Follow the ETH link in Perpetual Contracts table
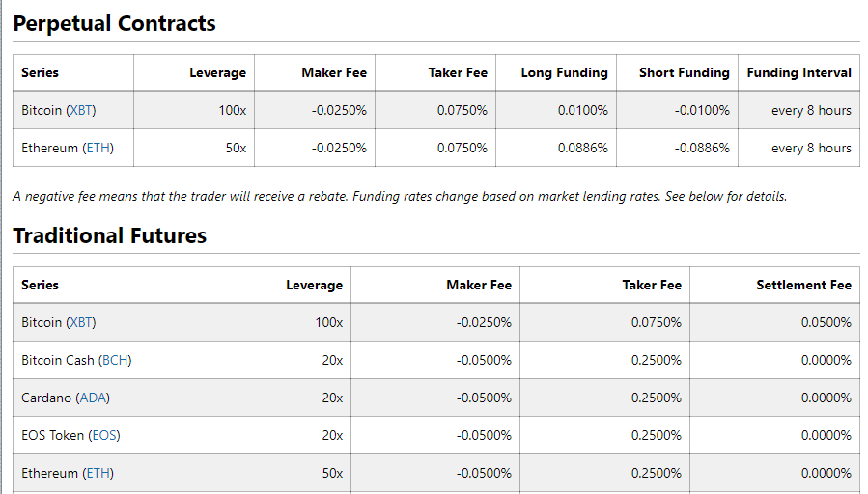The image size is (868, 494). click(x=97, y=149)
